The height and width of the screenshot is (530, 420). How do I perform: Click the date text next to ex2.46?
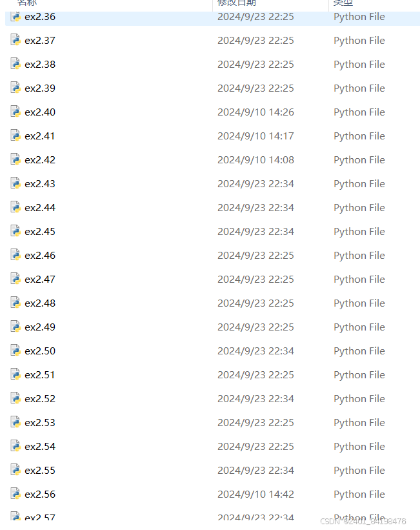coord(255,255)
